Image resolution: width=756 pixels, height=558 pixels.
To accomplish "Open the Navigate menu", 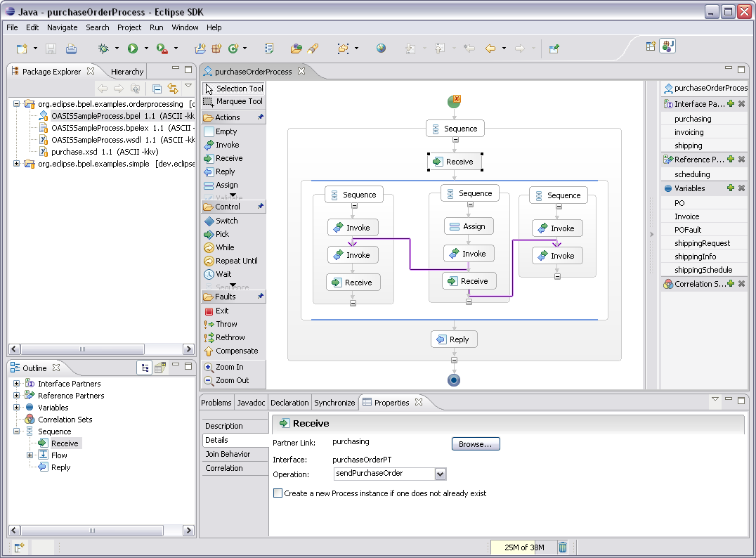I will (63, 27).
